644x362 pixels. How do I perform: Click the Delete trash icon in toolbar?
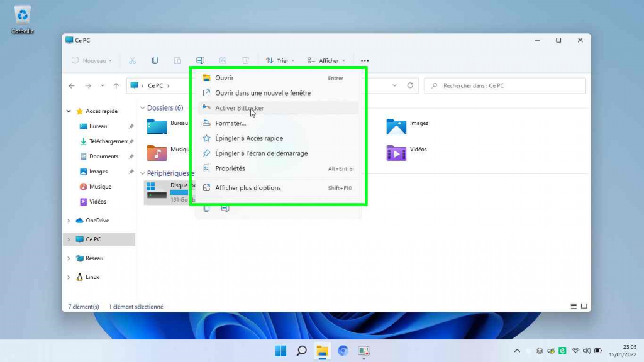click(x=246, y=60)
